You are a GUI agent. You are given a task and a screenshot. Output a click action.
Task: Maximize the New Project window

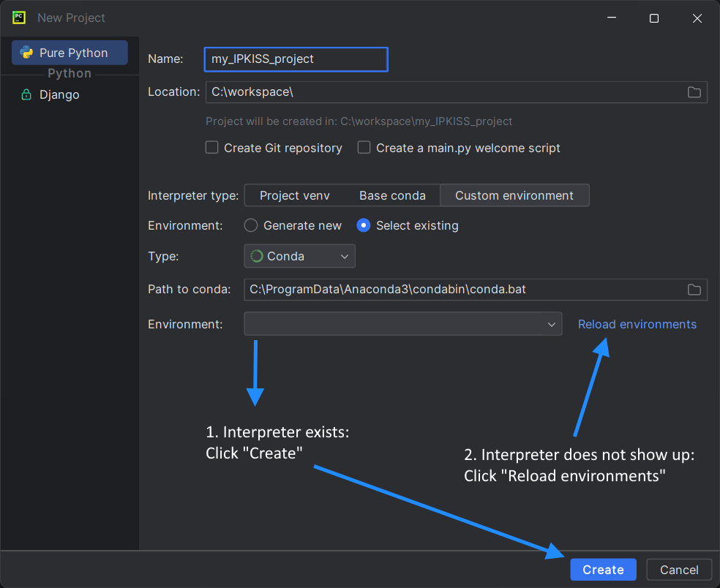654,18
